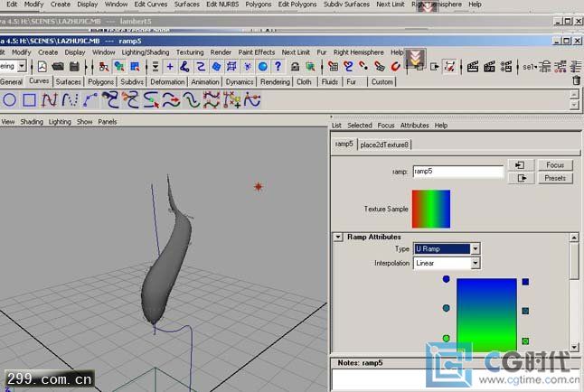Select by component type mode icon
Viewport: 584px width, 392px height.
point(135,67)
